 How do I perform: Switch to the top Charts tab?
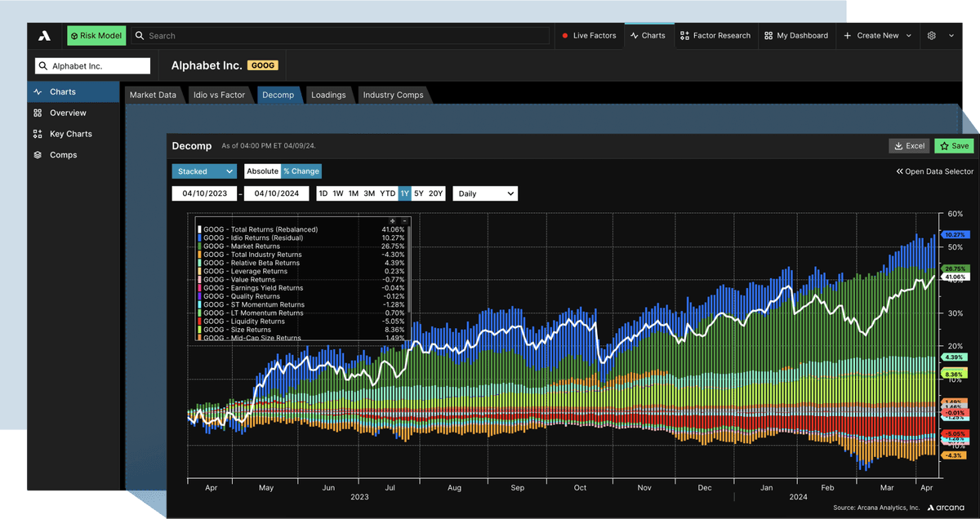coord(648,36)
